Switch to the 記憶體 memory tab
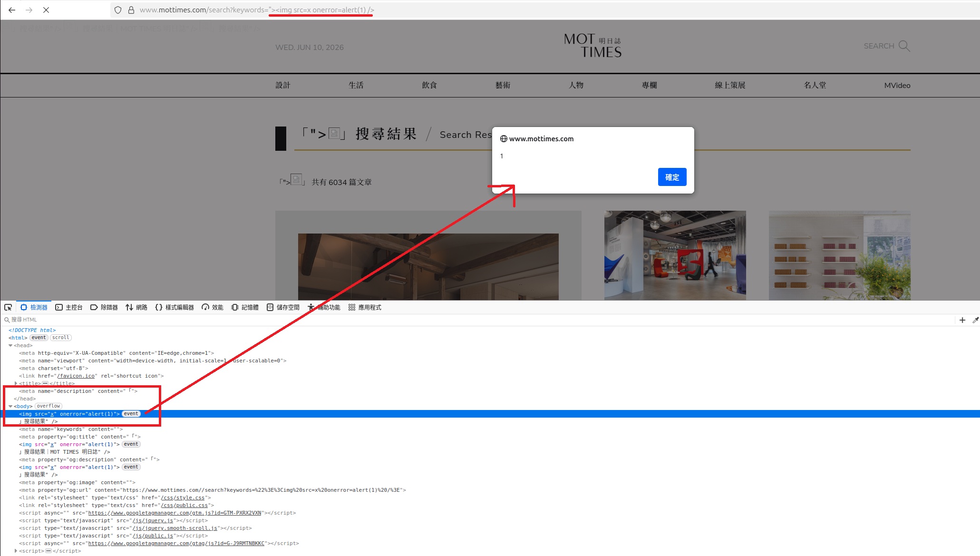Image resolution: width=980 pixels, height=556 pixels. point(245,307)
